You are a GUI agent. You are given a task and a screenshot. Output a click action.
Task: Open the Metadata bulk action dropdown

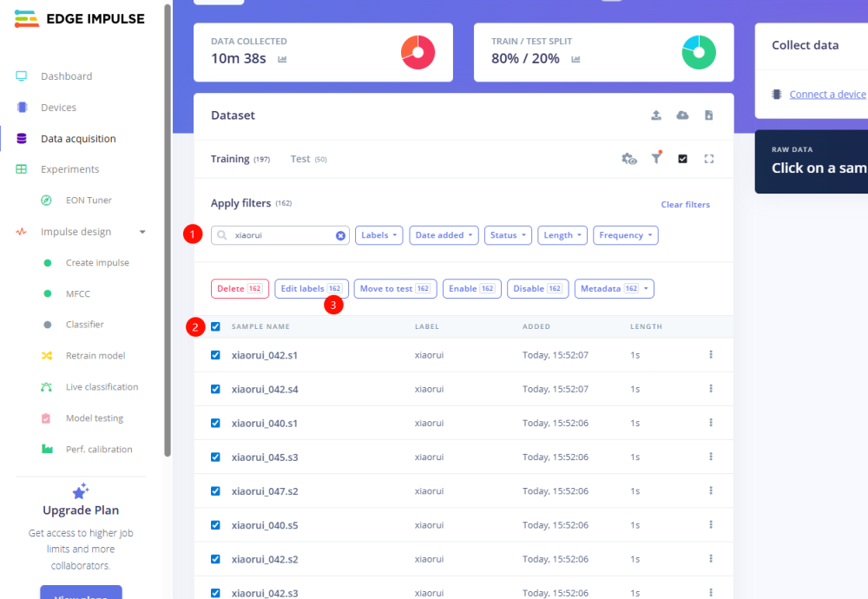[x=614, y=288]
